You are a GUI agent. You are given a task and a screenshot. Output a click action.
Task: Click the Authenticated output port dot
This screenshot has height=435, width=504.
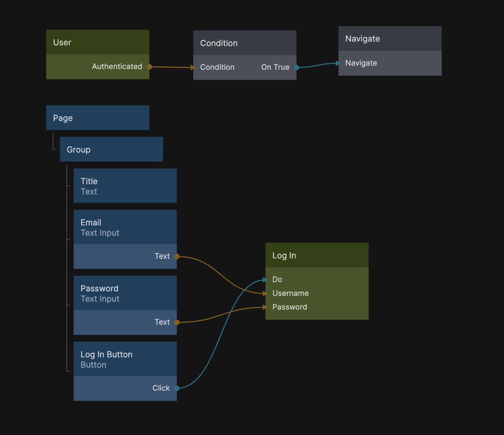pyautogui.click(x=149, y=67)
